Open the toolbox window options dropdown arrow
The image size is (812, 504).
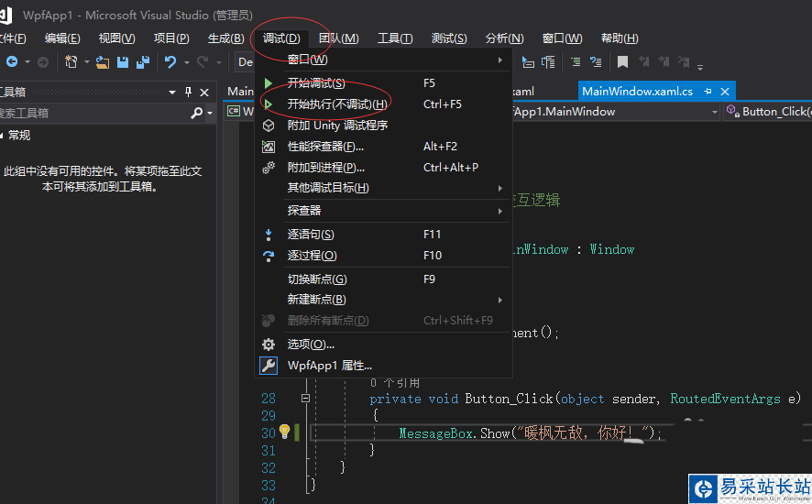coord(172,93)
